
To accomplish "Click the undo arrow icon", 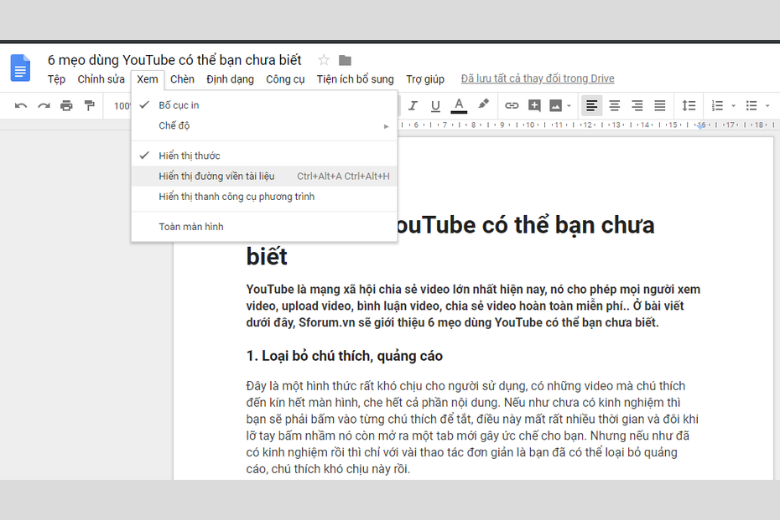I will pyautogui.click(x=21, y=105).
